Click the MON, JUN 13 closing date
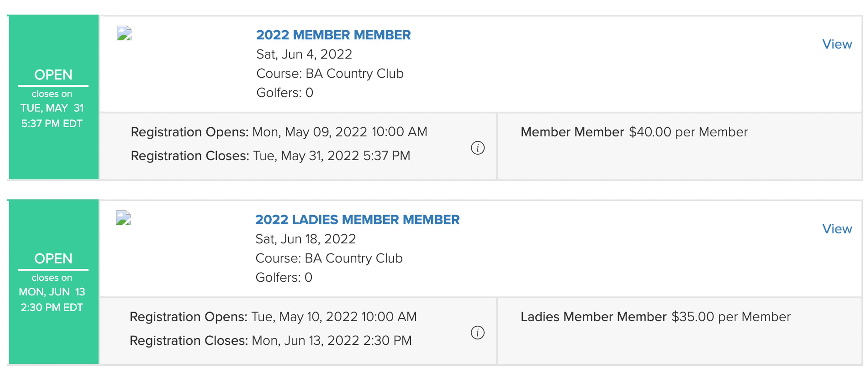This screenshot has height=377, width=868. tap(52, 292)
